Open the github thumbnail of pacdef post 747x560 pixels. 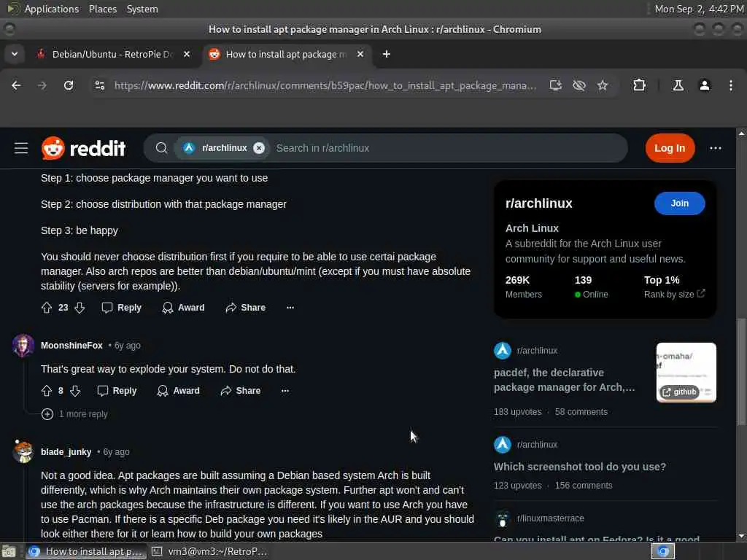pyautogui.click(x=686, y=373)
